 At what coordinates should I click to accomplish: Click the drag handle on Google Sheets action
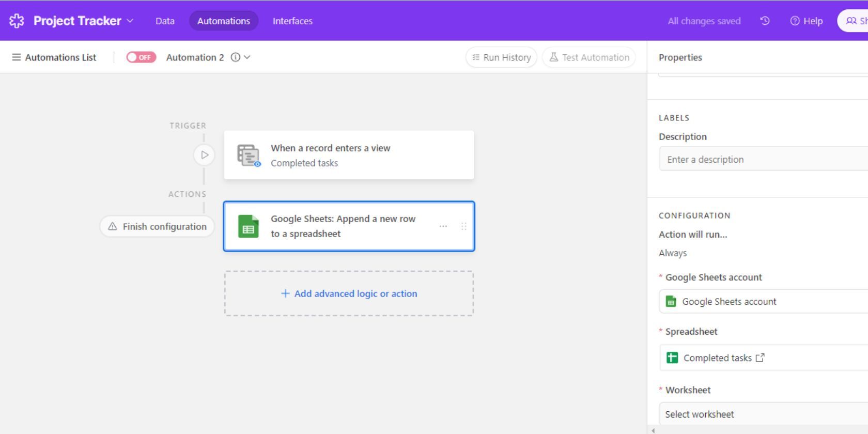click(463, 226)
